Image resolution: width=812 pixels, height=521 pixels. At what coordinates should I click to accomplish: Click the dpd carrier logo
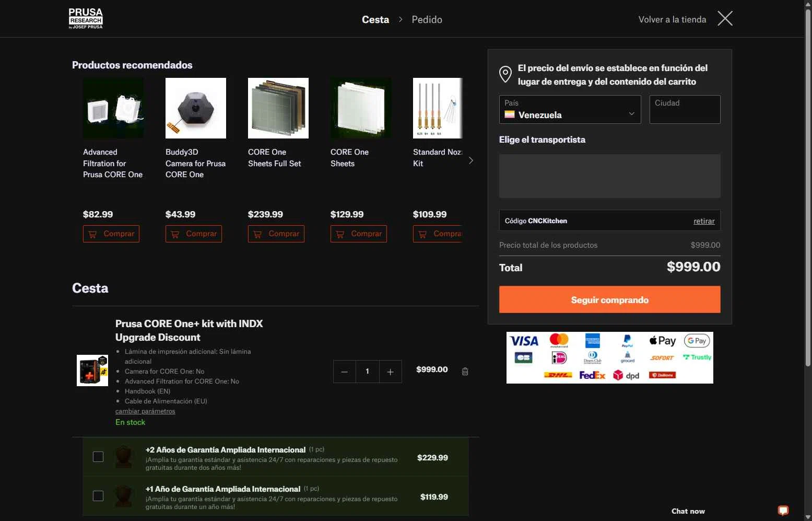[x=626, y=375]
